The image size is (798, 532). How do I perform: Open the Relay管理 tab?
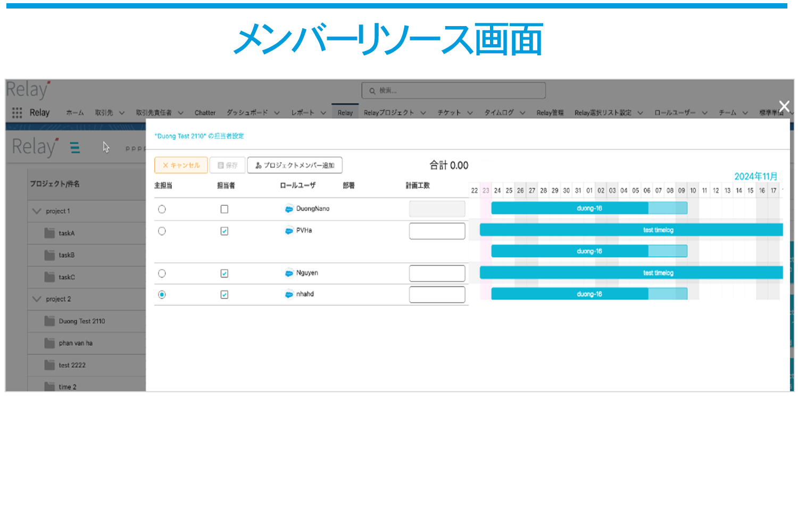click(x=550, y=113)
